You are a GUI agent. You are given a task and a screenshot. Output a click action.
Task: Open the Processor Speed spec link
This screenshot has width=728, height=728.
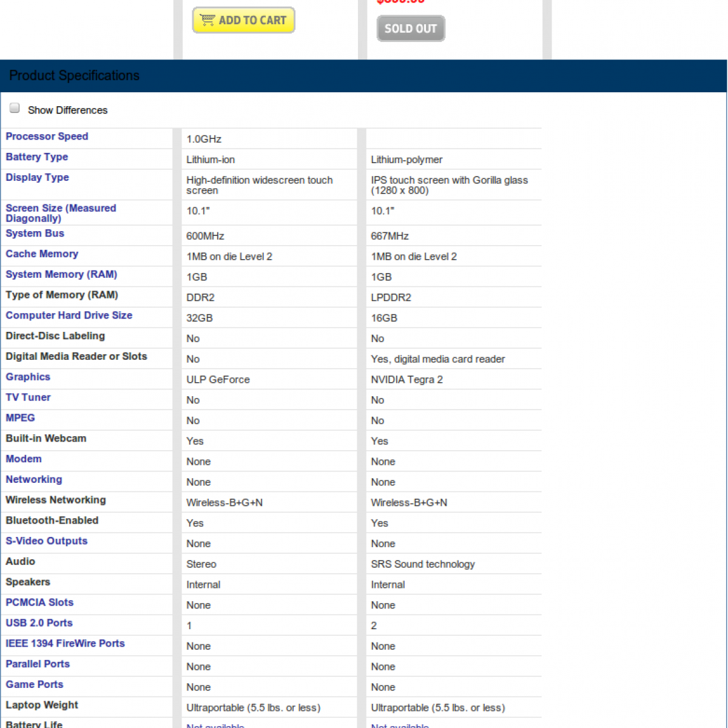tap(47, 136)
